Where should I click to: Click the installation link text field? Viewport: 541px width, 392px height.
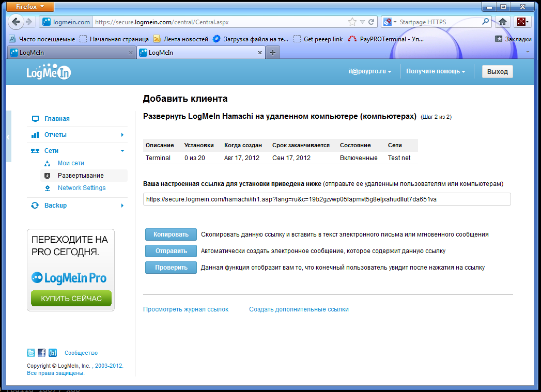327,199
